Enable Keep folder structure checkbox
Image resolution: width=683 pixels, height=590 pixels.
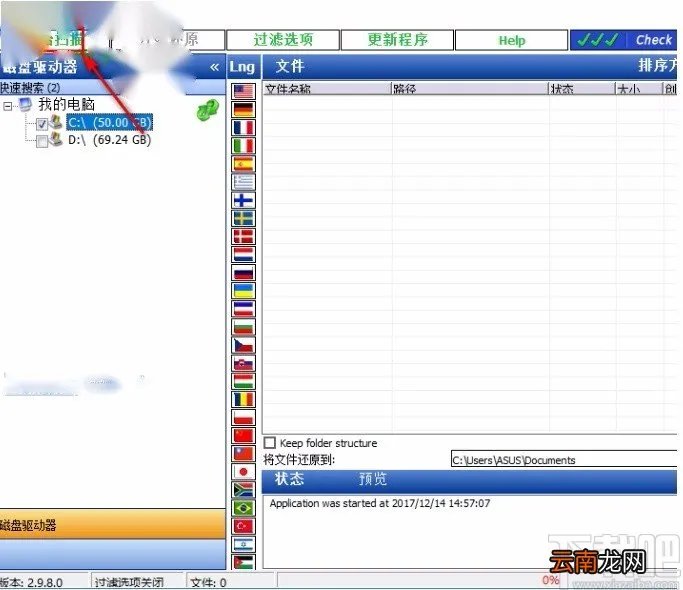click(x=270, y=443)
